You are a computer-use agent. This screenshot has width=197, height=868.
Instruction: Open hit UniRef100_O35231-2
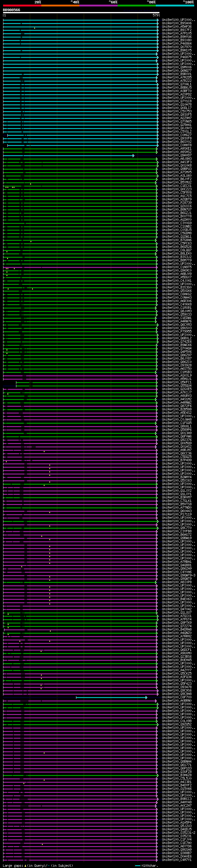(x=179, y=833)
